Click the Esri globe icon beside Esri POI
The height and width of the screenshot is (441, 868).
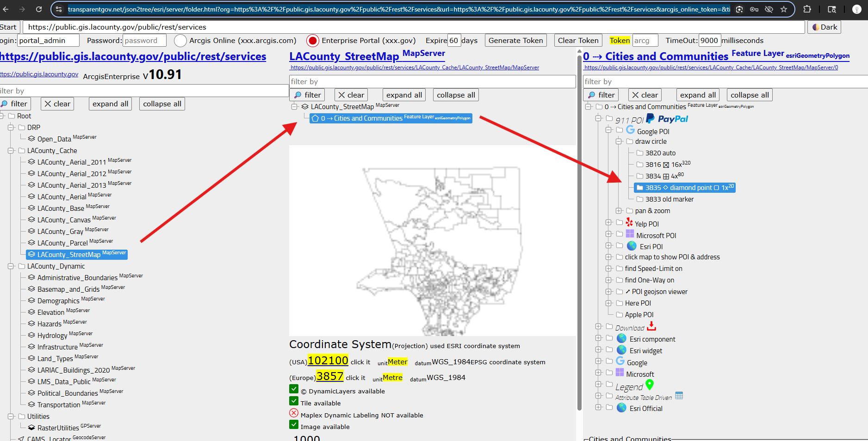(x=632, y=245)
